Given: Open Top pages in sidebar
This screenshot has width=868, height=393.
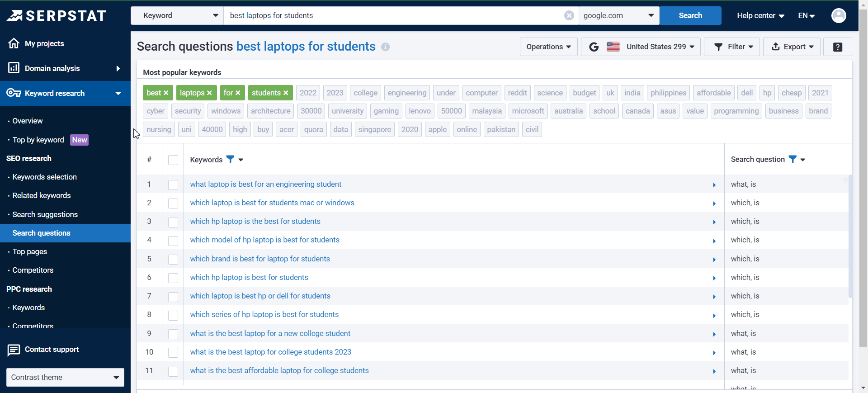Looking at the screenshot, I should 30,251.
